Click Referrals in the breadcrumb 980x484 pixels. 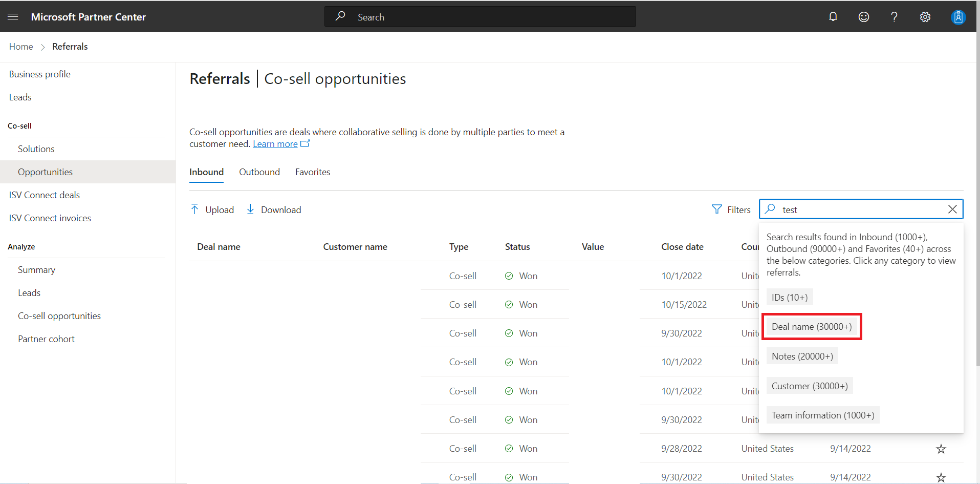pos(70,47)
